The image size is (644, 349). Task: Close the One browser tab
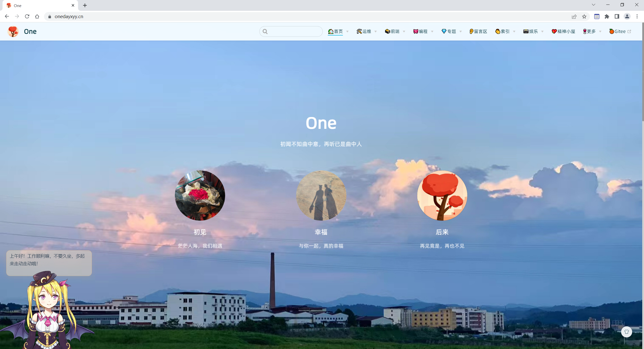point(73,5)
